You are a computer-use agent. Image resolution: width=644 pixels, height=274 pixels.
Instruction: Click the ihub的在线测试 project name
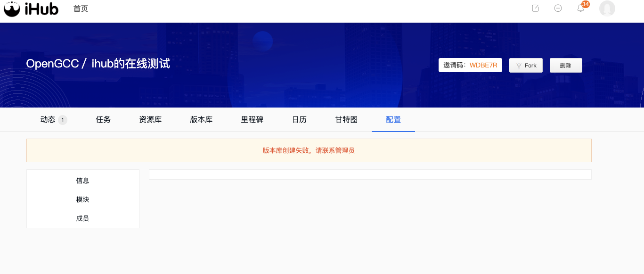point(130,64)
